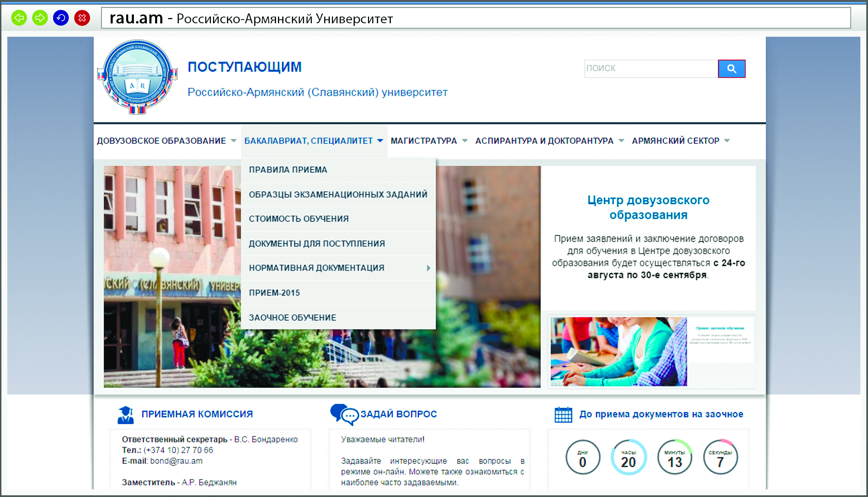This screenshot has width=868, height=497.
Task: Expand the Армянский сектор menu arrow
Action: pos(727,141)
